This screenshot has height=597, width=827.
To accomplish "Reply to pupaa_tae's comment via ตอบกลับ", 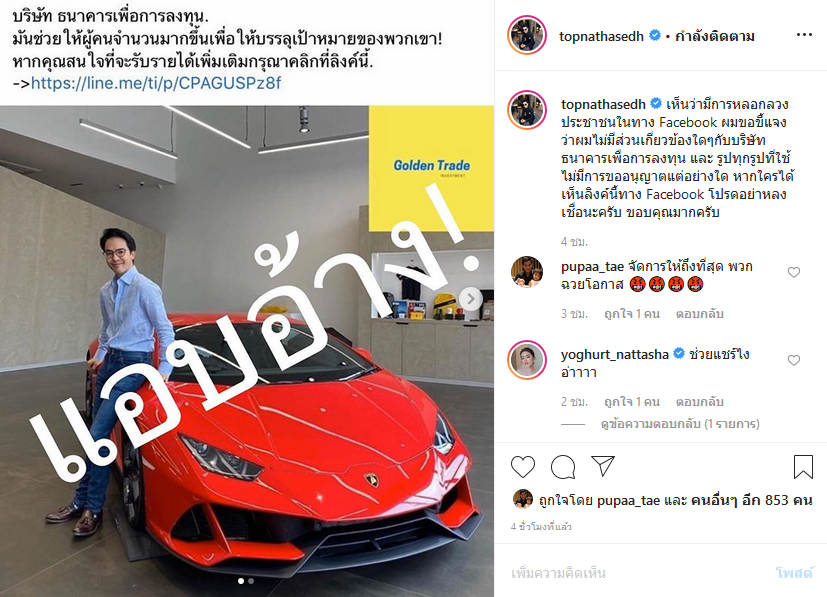I will [699, 314].
